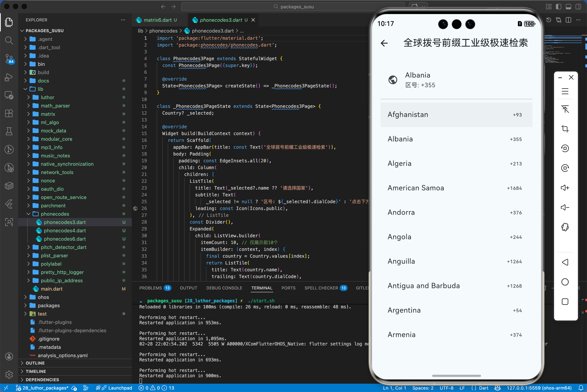Switch to matrix6.dart editor tab
Image resolution: width=587 pixels, height=392 pixels.
pyautogui.click(x=158, y=20)
